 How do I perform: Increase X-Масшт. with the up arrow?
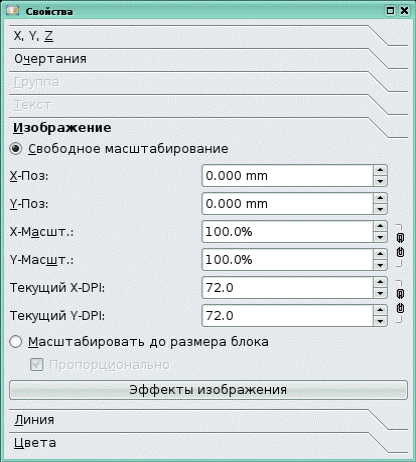coord(380,226)
